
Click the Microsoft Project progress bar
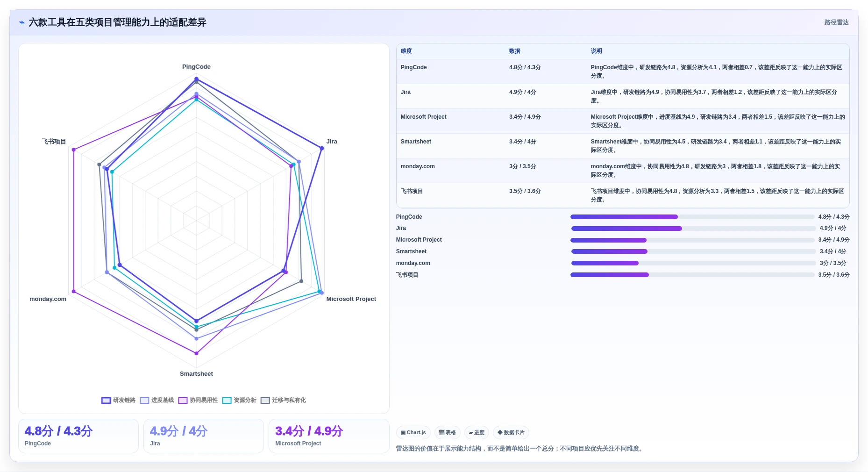(692, 240)
